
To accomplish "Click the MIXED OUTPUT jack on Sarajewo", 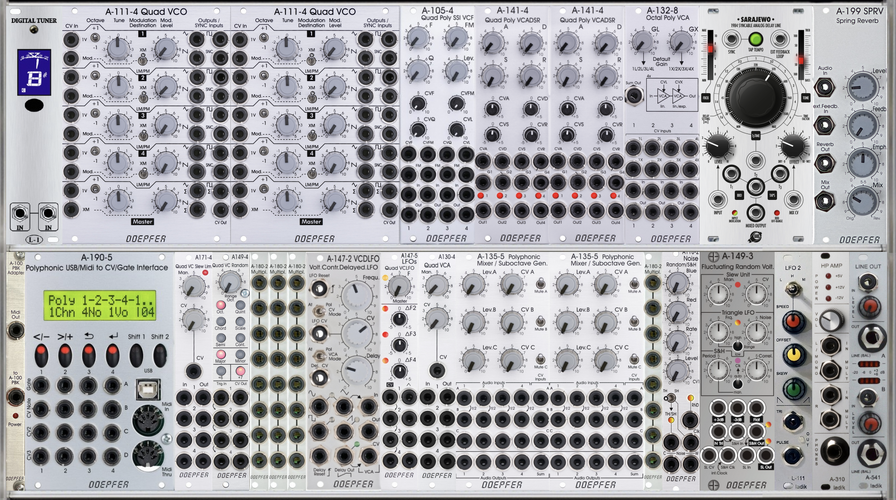I will tap(755, 212).
